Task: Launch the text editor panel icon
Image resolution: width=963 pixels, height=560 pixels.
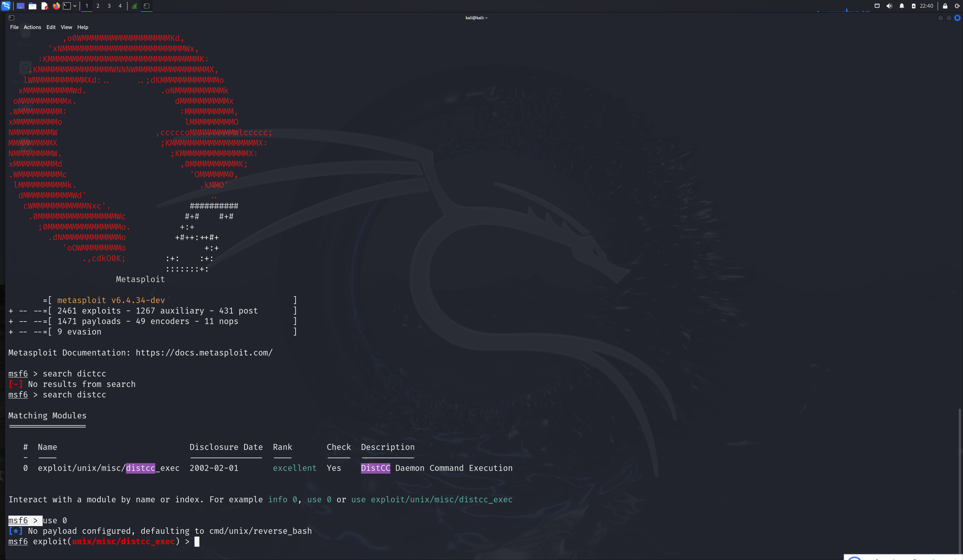Action: [x=44, y=6]
